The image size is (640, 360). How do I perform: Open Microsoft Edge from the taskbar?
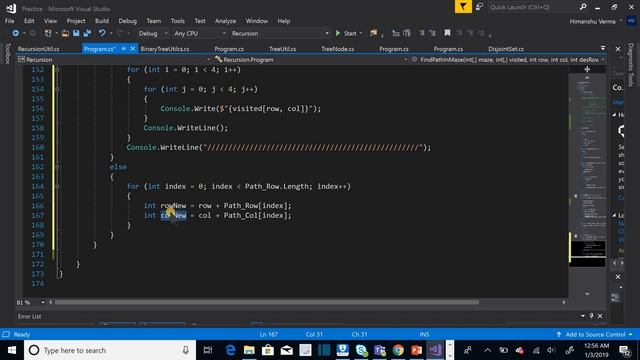coord(230,350)
